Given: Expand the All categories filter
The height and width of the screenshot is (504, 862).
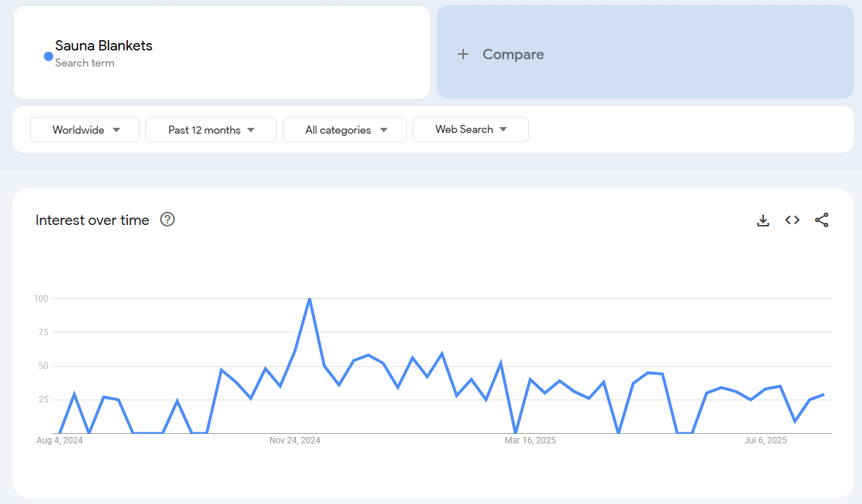Looking at the screenshot, I should coord(345,130).
